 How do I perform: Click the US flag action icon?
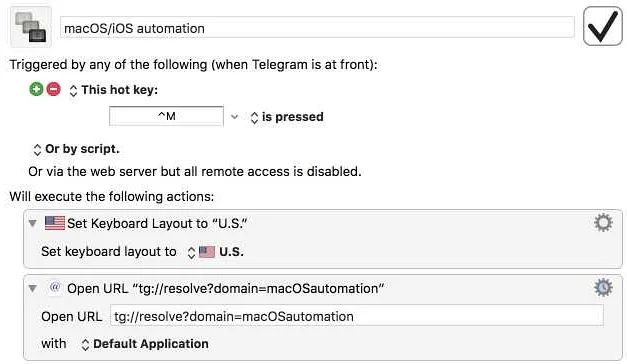tap(55, 223)
